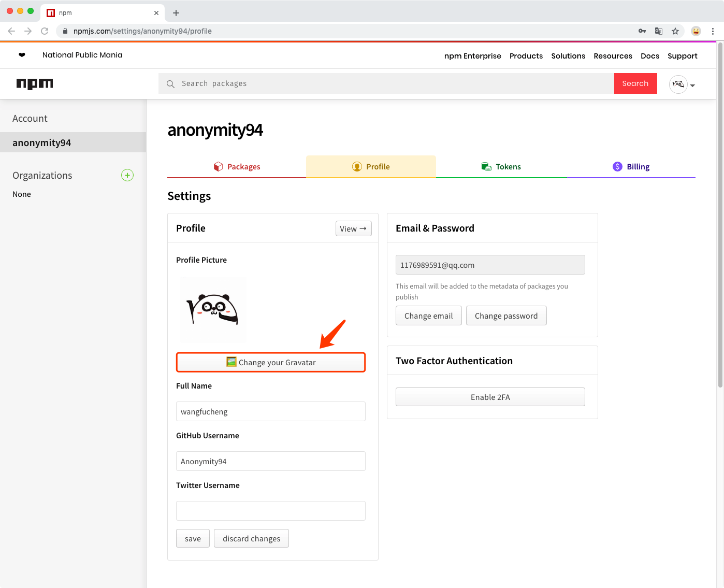The image size is (724, 588).
Task: Click the site lock icon in address bar
Action: [65, 31]
